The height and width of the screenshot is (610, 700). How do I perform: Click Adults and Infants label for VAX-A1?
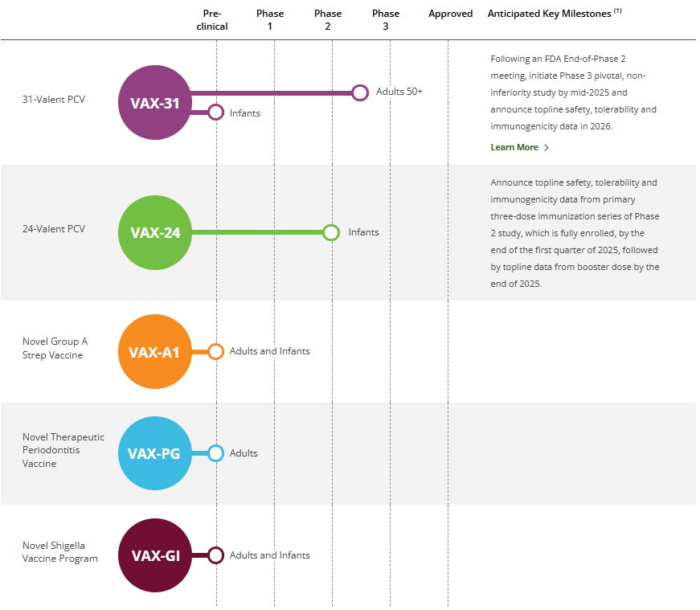click(x=270, y=351)
